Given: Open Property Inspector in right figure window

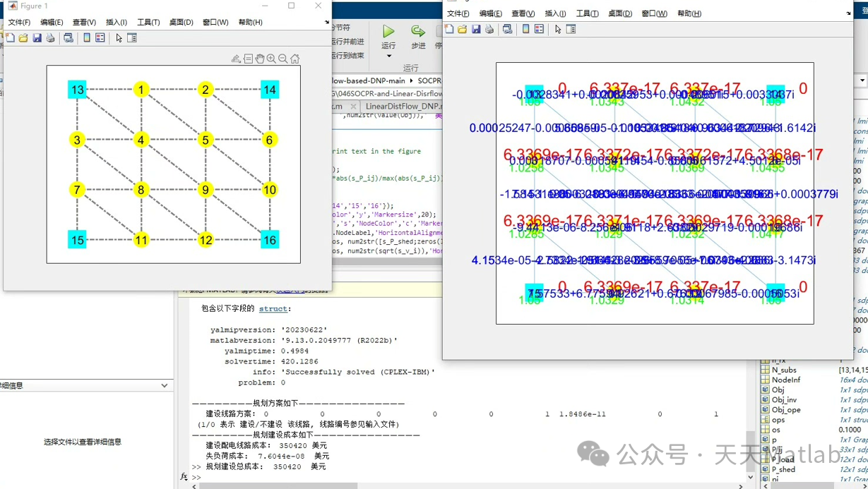Looking at the screenshot, I should click(571, 29).
